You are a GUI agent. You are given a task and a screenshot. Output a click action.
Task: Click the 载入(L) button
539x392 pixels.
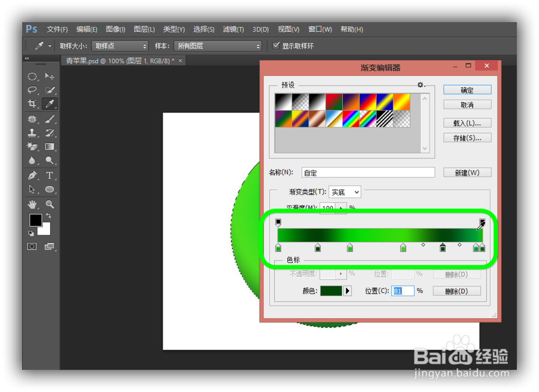[467, 122]
